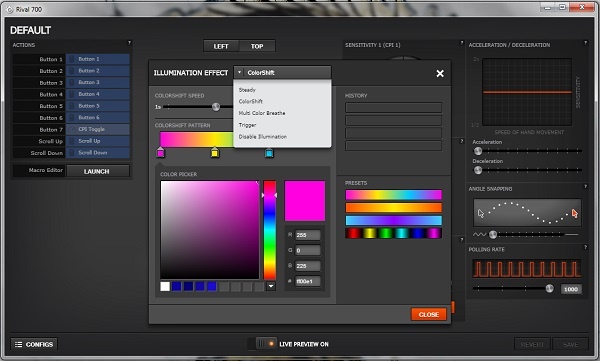Edit the hex color code field
The image size is (600, 361).
click(x=308, y=281)
